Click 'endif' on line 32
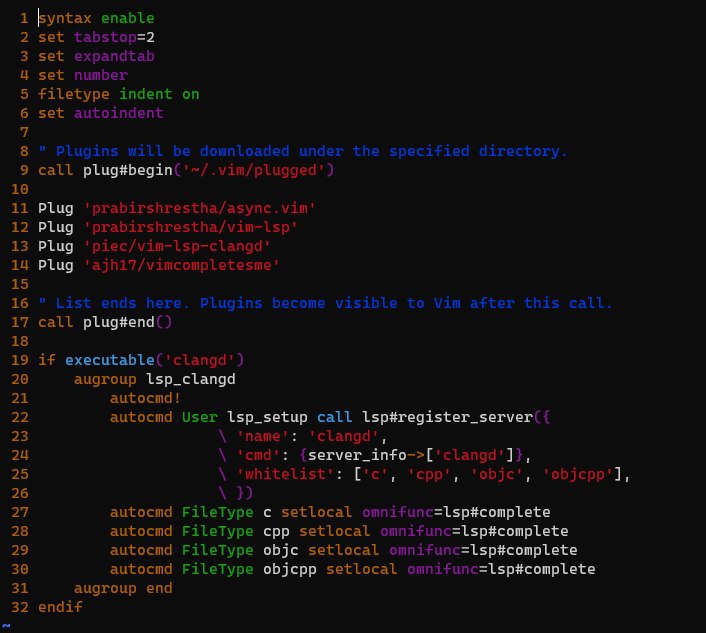706x633 pixels. (60, 607)
